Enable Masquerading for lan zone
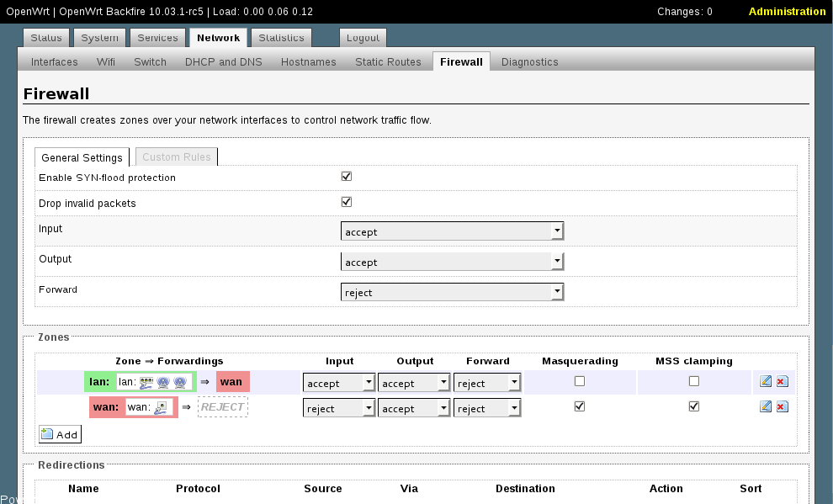This screenshot has height=504, width=833. 579,381
